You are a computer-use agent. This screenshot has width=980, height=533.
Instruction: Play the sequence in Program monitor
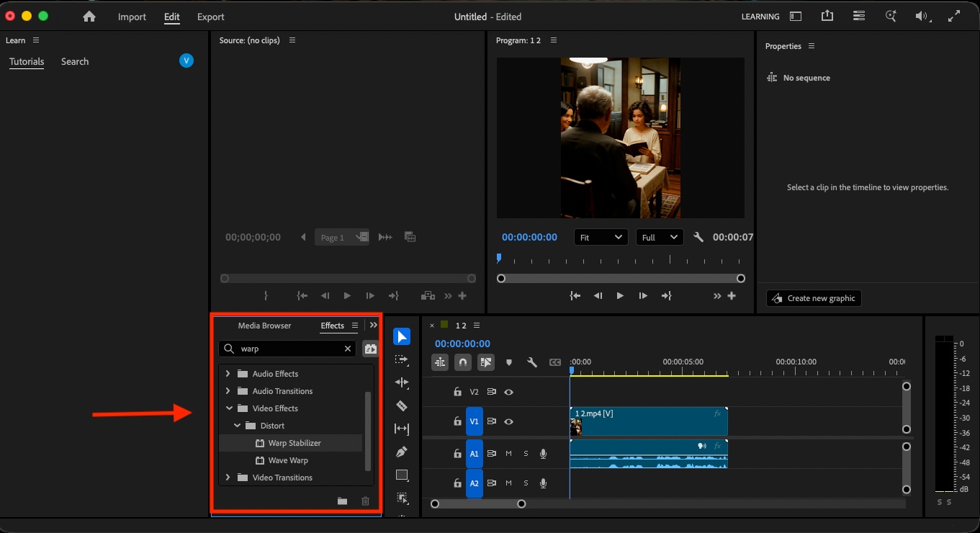(x=620, y=296)
